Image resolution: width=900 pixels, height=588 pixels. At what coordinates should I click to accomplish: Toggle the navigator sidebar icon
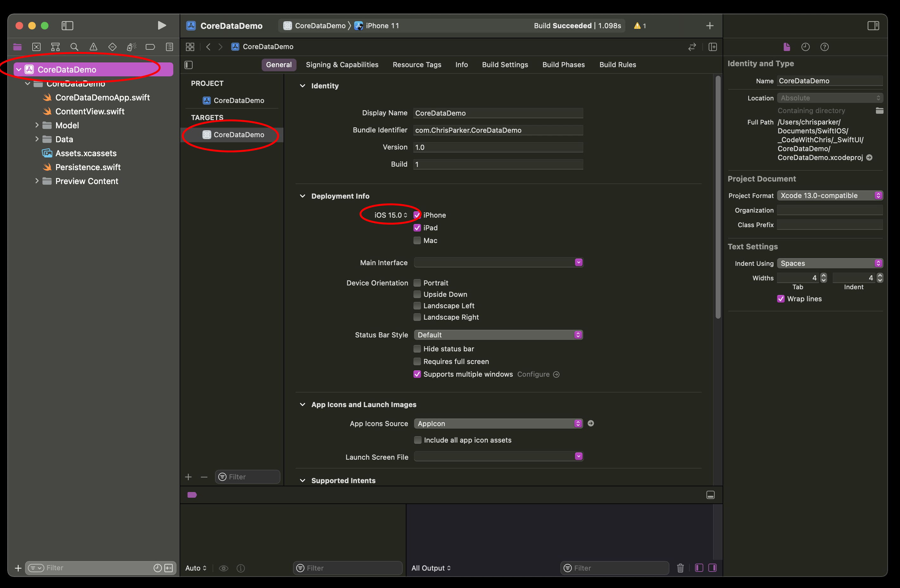point(67,25)
